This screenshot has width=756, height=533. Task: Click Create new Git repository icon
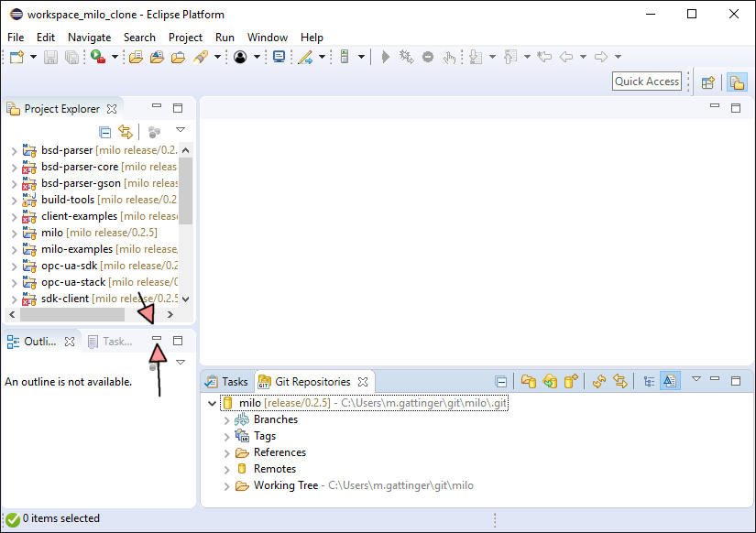coord(571,382)
